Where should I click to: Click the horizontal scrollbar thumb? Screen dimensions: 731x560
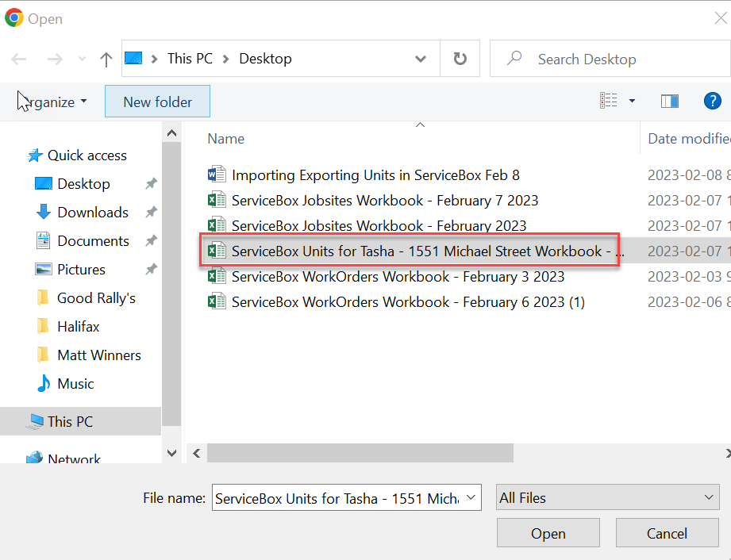(360, 453)
